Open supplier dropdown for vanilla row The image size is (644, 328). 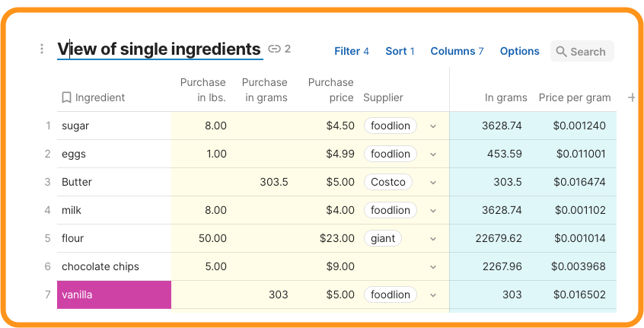[433, 295]
